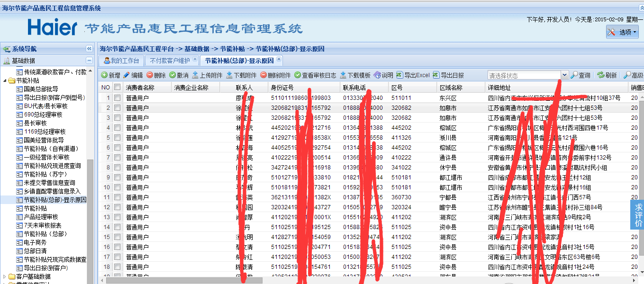
Task: Click the grid horizontal scrollbar
Action: 185,280
